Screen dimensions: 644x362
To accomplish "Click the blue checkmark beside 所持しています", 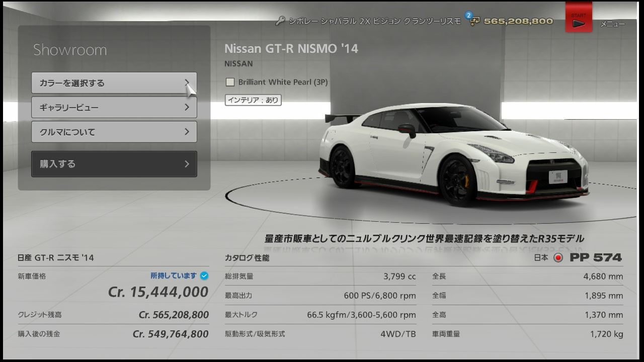I will coord(204,276).
